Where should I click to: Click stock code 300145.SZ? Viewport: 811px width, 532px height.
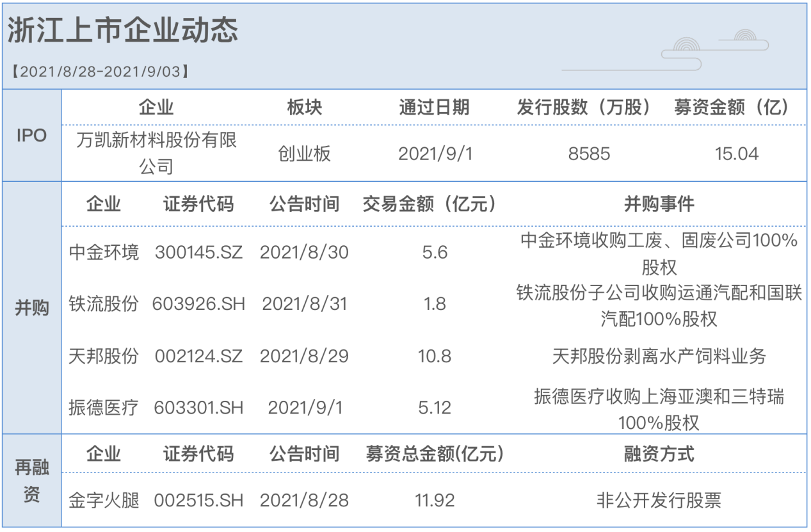(199, 252)
